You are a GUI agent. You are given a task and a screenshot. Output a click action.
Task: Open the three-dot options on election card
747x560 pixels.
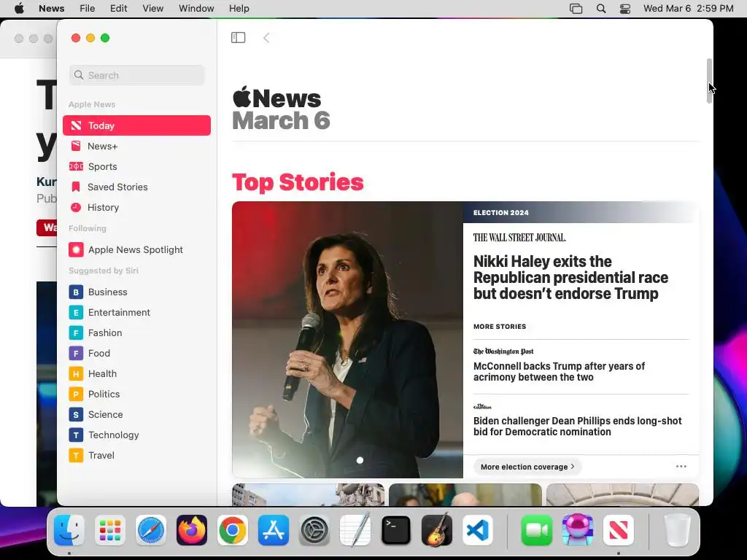[x=681, y=466]
